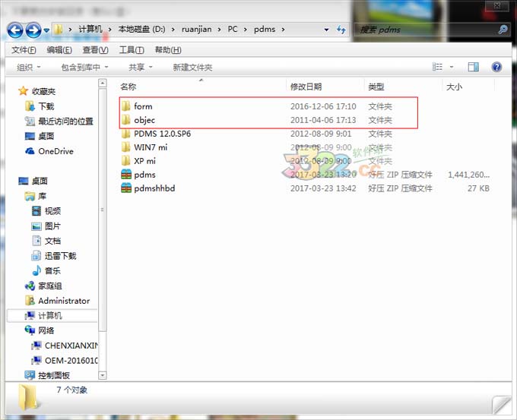The image size is (517, 420).
Task: Click the search pdms input field
Action: coord(425,30)
